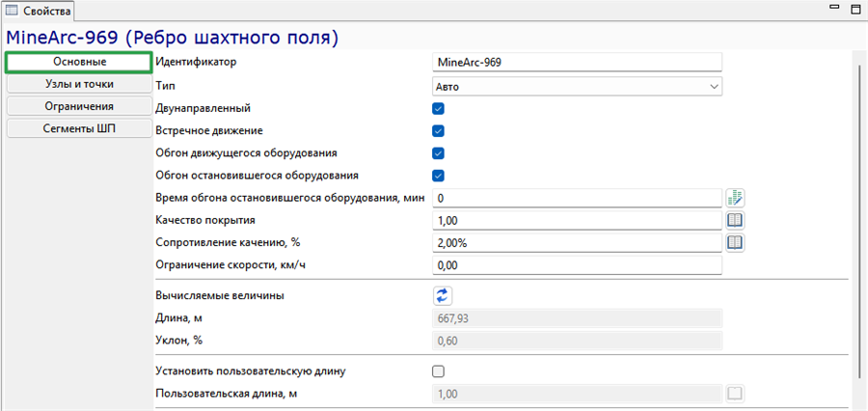Expand the Тип dropdown showing Авто
Viewport: 868px width, 411px height.
[577, 87]
